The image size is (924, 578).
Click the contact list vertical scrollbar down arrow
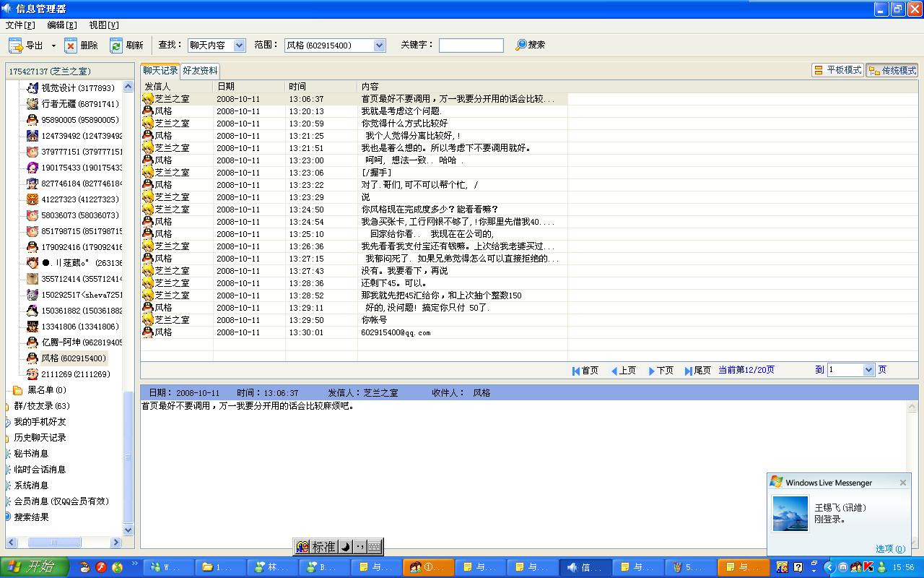point(128,530)
